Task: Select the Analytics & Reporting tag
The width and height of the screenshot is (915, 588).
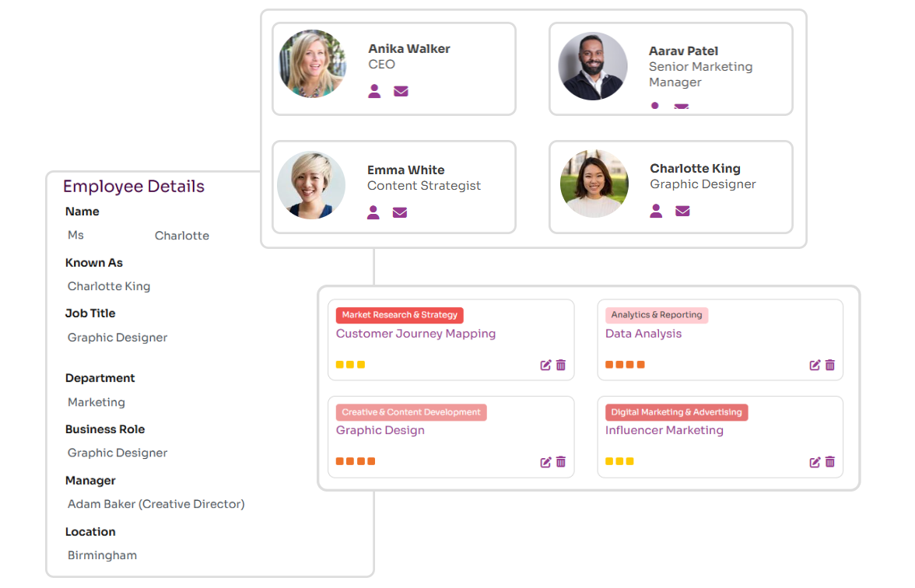Action: 657,315
